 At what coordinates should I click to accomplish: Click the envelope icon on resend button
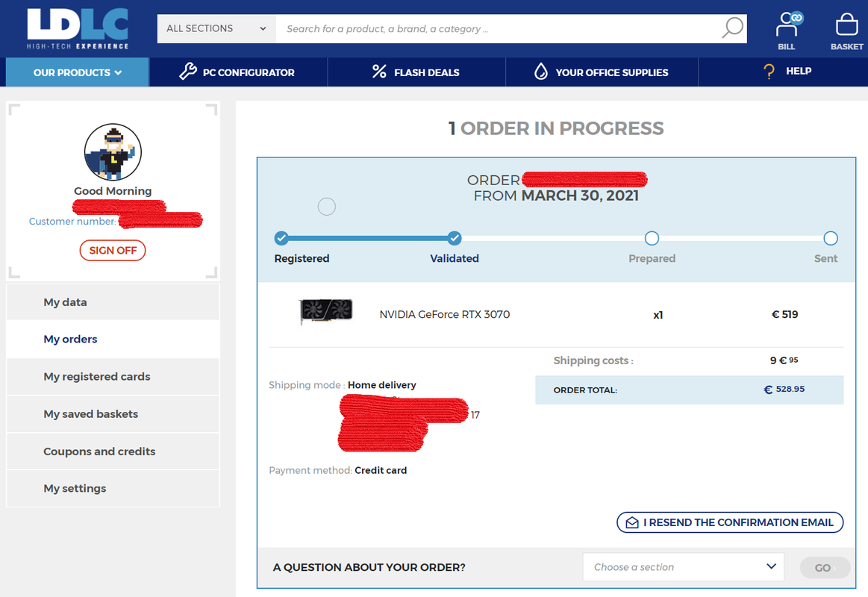(x=632, y=522)
